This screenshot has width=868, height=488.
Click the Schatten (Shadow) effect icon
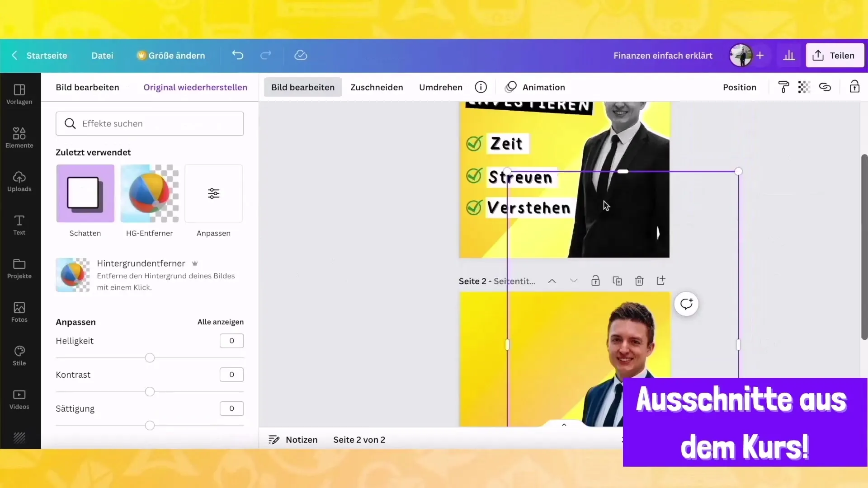85,193
